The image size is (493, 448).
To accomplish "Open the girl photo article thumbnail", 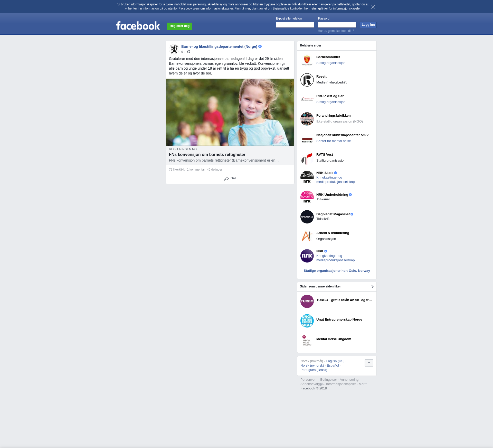I will 230,112.
